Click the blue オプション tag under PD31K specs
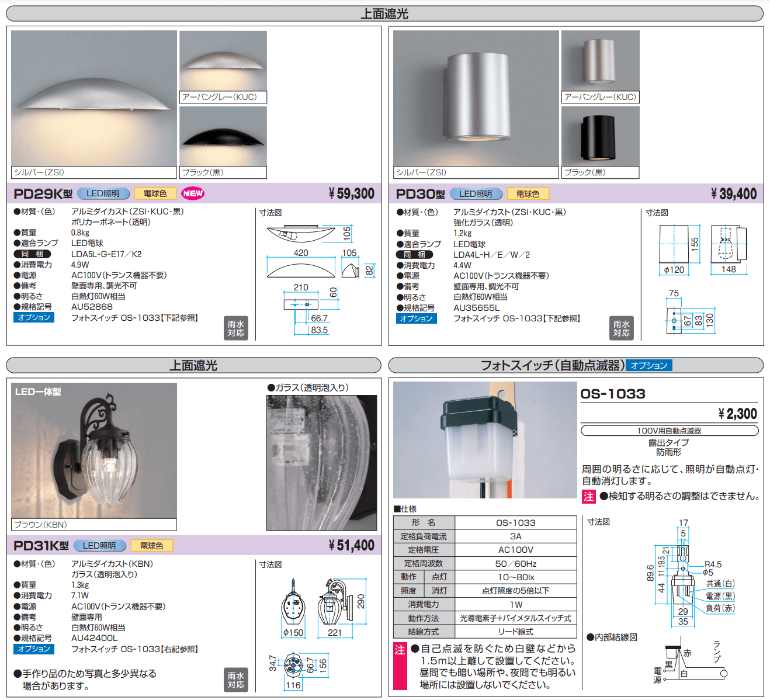770x700 pixels. pyautogui.click(x=34, y=649)
